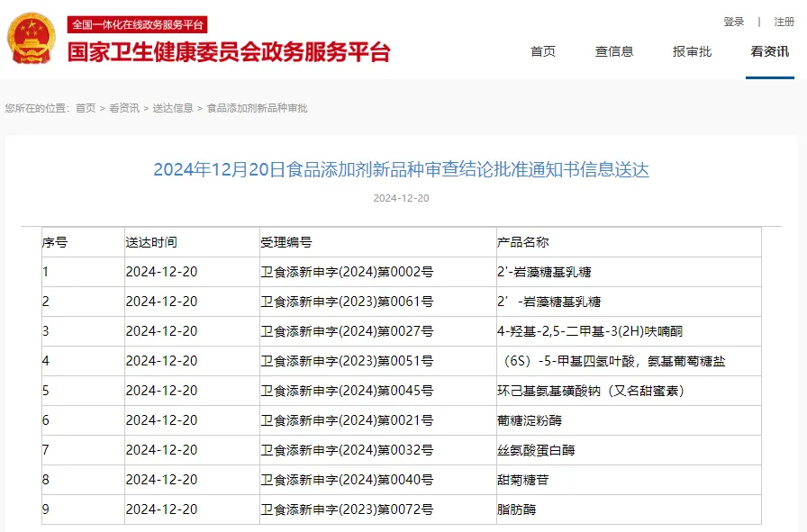
Task: Select the 甜菊糖苷 product row
Action: point(522,480)
